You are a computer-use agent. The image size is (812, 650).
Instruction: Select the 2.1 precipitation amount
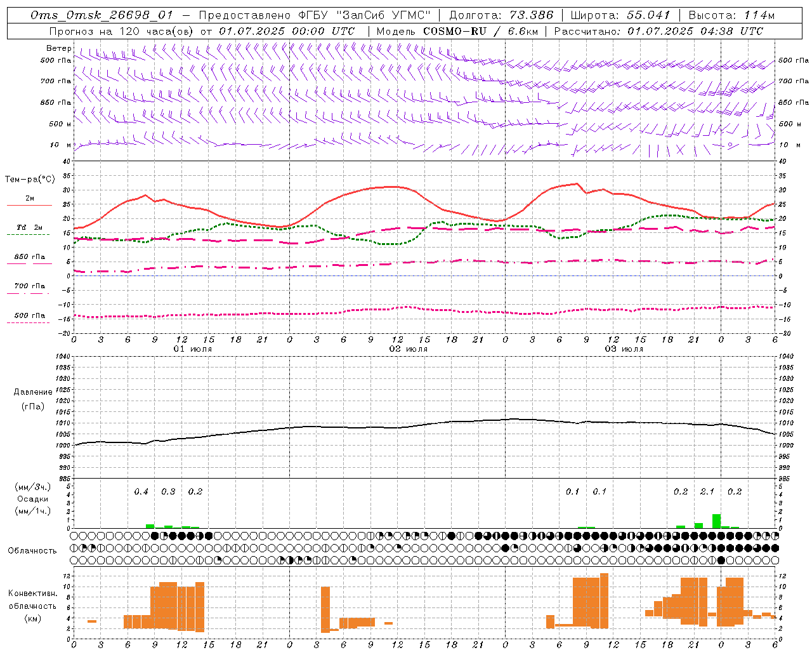click(707, 491)
